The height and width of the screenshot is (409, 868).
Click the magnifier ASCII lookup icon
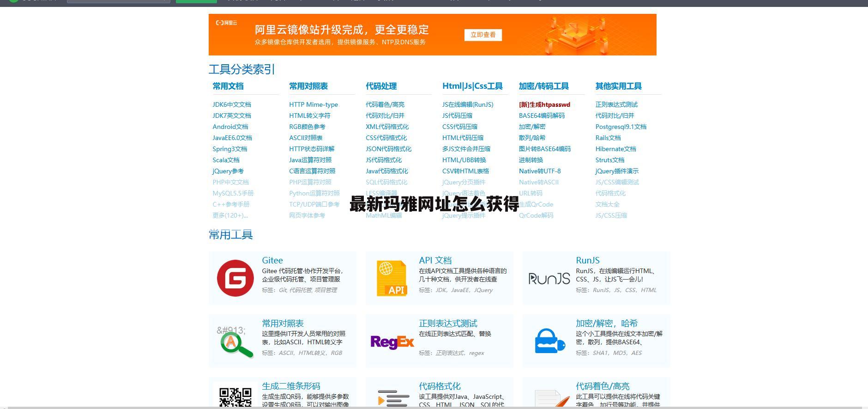(235, 342)
